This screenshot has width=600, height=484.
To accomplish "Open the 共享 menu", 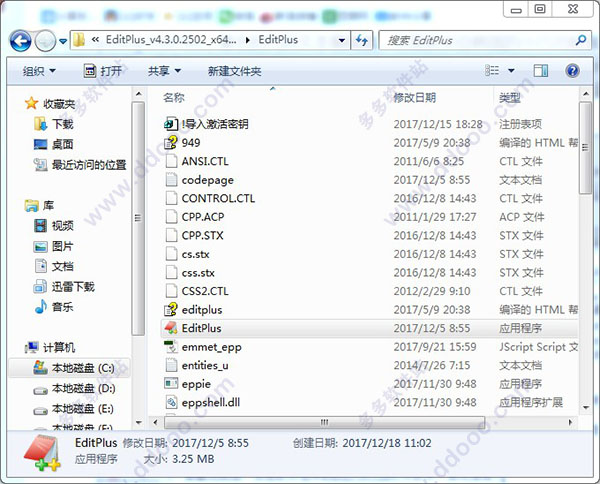I will 164,71.
